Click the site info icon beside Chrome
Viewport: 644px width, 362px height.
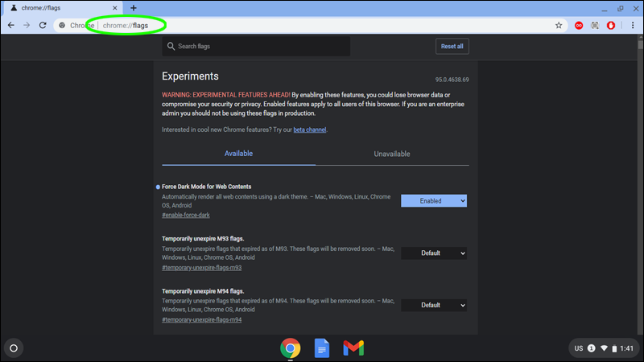tap(62, 26)
